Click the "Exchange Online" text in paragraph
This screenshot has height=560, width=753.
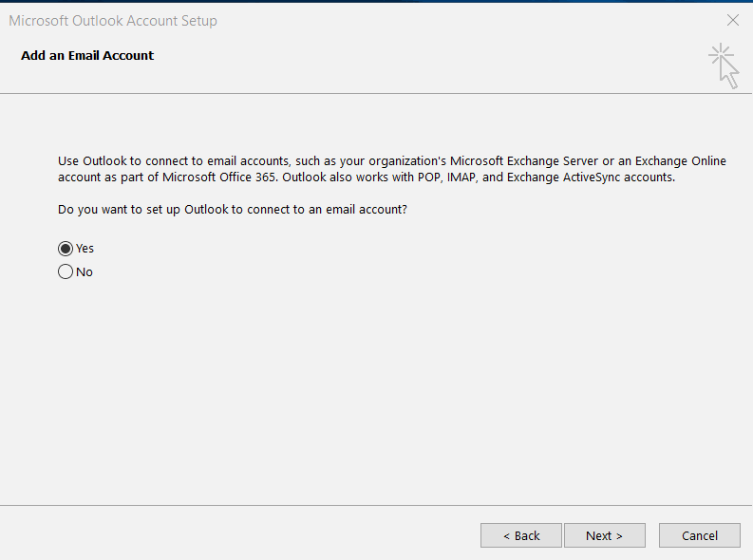point(681,160)
